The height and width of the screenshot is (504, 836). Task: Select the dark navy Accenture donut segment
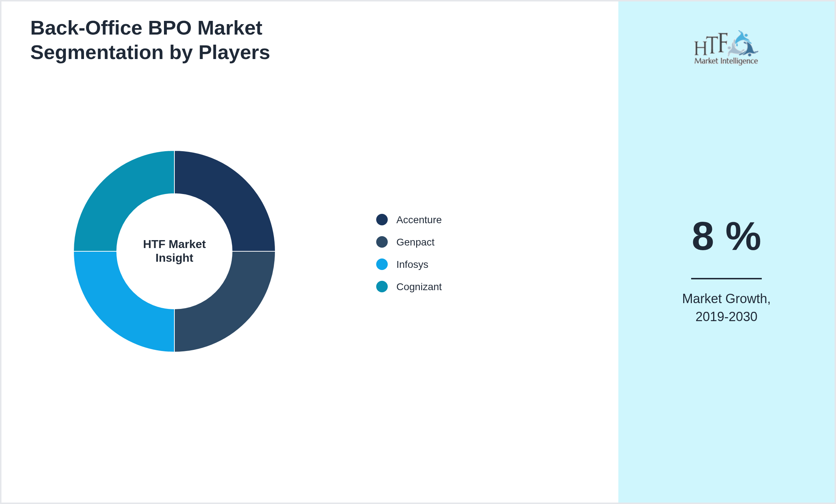(231, 195)
